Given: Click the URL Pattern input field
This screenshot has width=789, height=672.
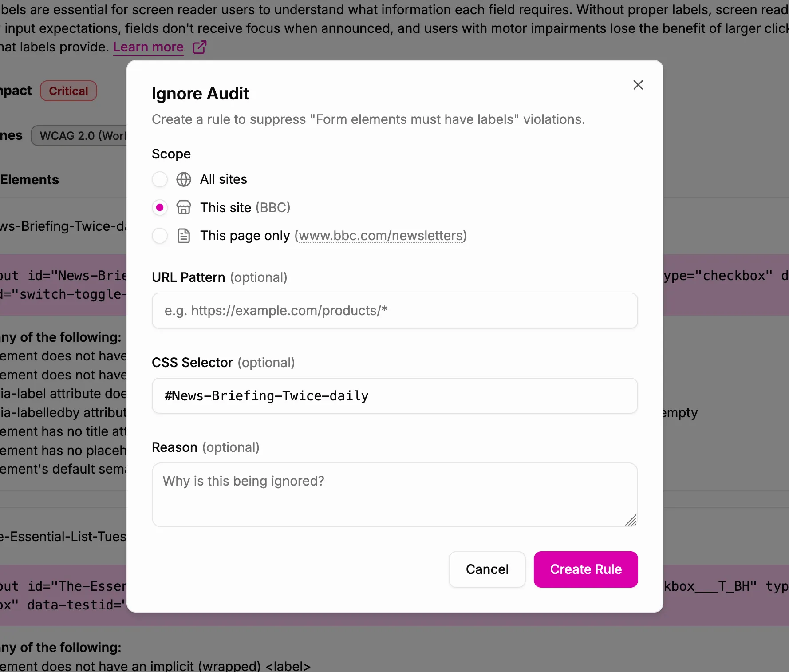Looking at the screenshot, I should pos(394,311).
